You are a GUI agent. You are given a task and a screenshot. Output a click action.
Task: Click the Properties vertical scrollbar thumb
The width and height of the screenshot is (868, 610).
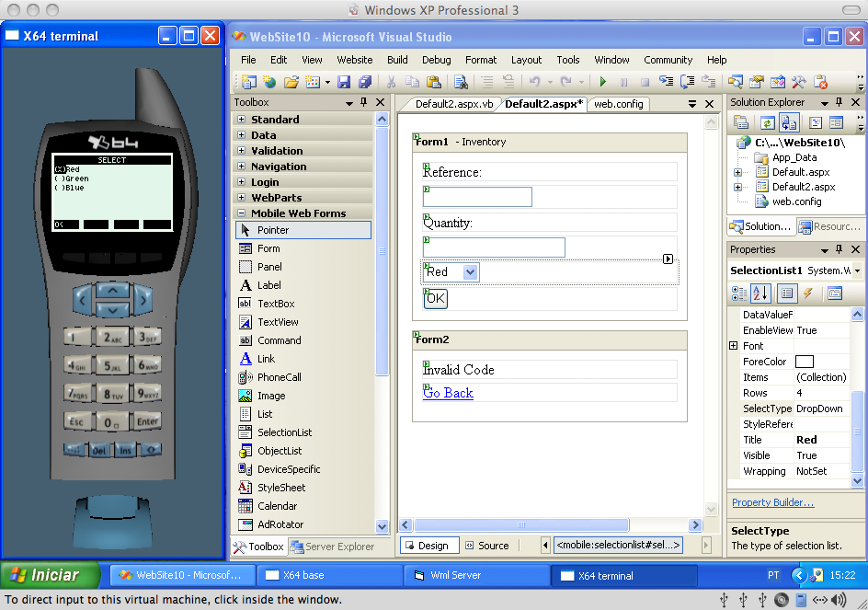tap(857, 432)
